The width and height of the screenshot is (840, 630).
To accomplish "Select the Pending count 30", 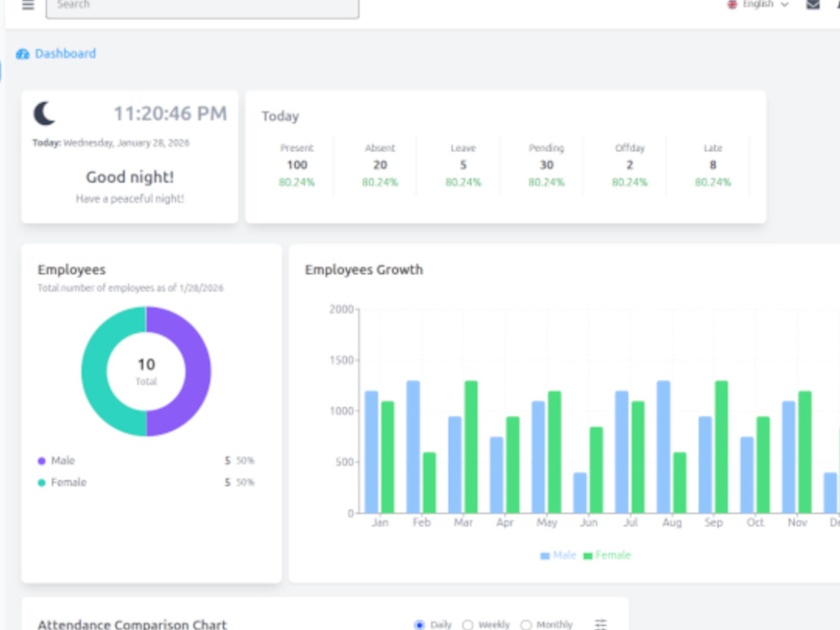I will [547, 165].
